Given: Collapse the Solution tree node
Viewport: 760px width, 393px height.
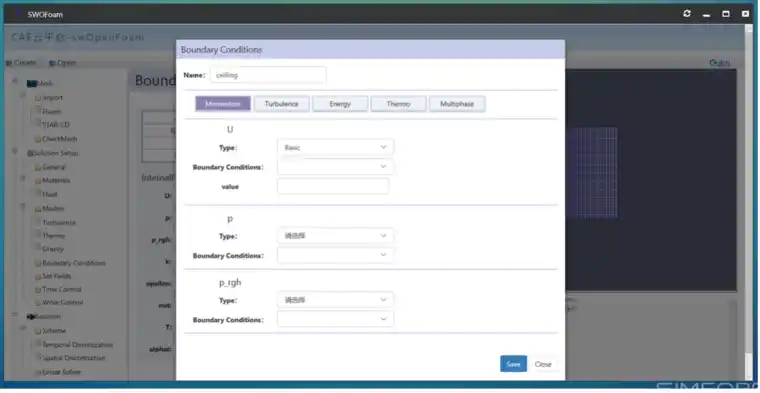Looking at the screenshot, I should (15, 314).
